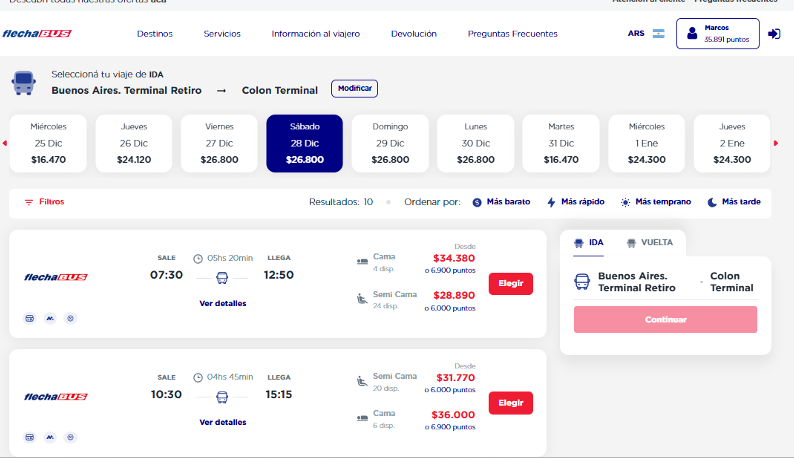Viewport: 794px width, 458px height.
Task: Click the amenity icon under the 07:30 trip
Action: [28, 318]
